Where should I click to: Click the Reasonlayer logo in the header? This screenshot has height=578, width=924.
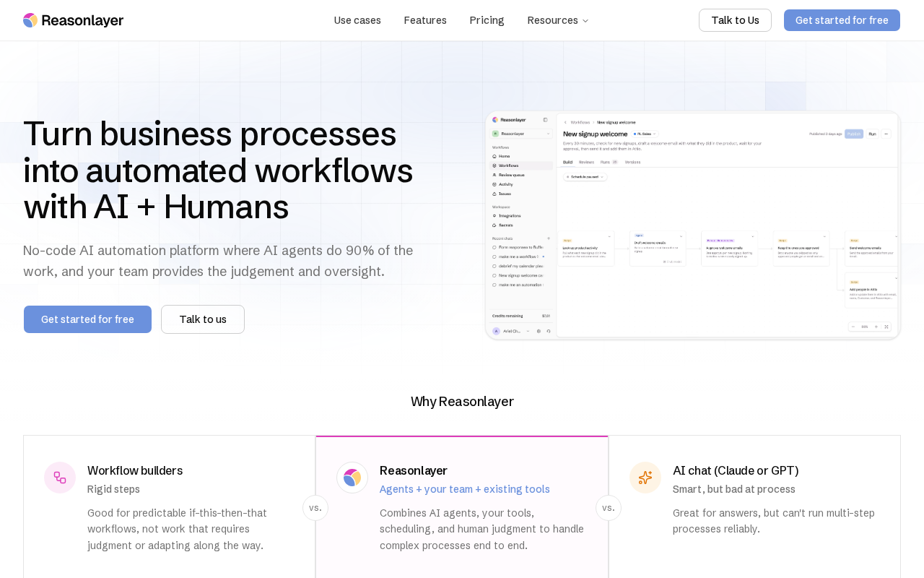(x=73, y=20)
